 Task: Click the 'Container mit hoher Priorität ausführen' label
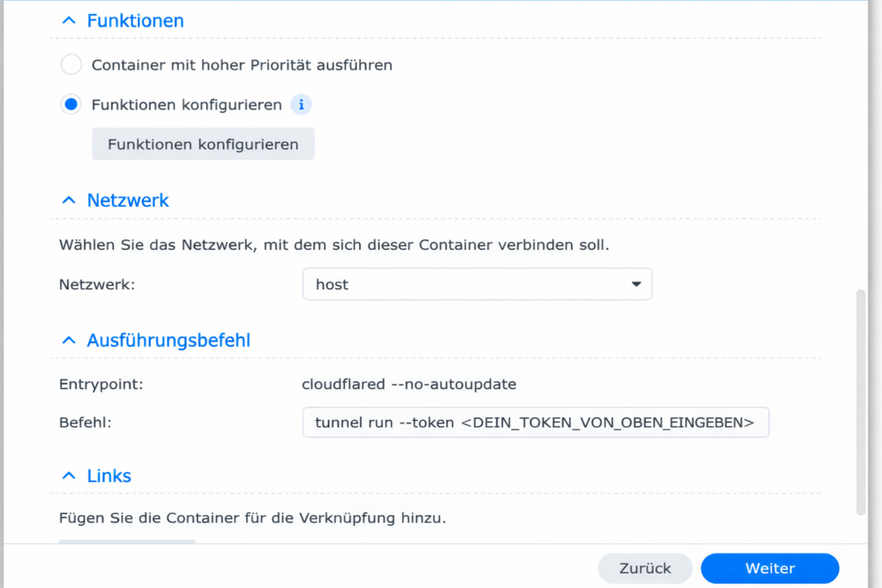[241, 65]
